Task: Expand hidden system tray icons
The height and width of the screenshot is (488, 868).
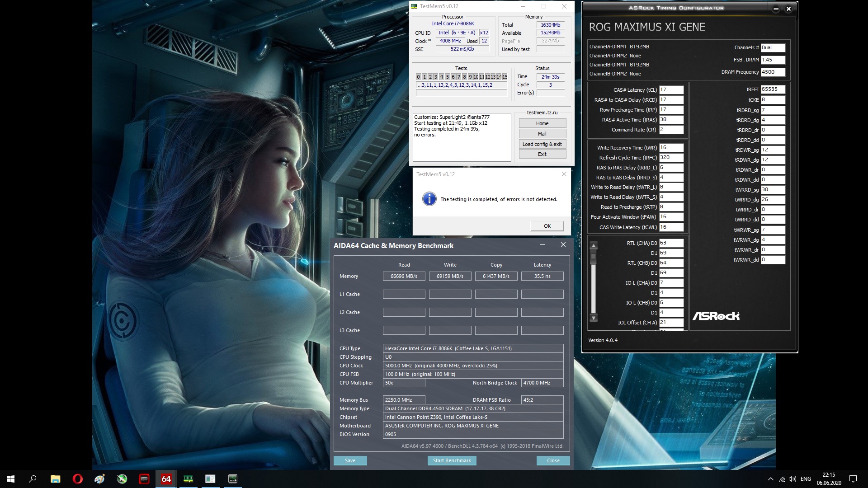Action: [x=770, y=479]
